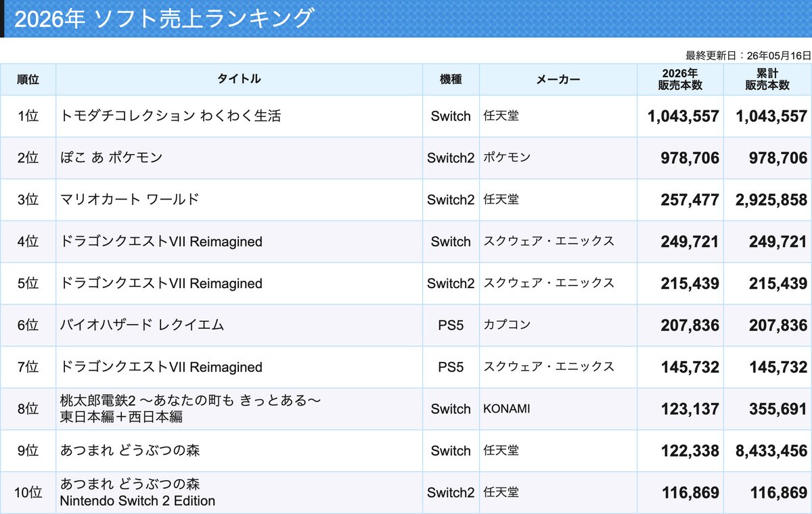Click Switch platform cell in 1位 row
This screenshot has width=812, height=514.
point(451,116)
